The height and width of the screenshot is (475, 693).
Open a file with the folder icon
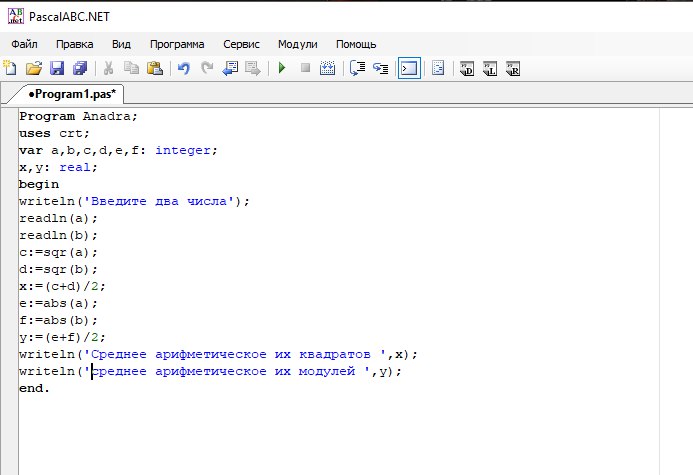click(x=33, y=69)
